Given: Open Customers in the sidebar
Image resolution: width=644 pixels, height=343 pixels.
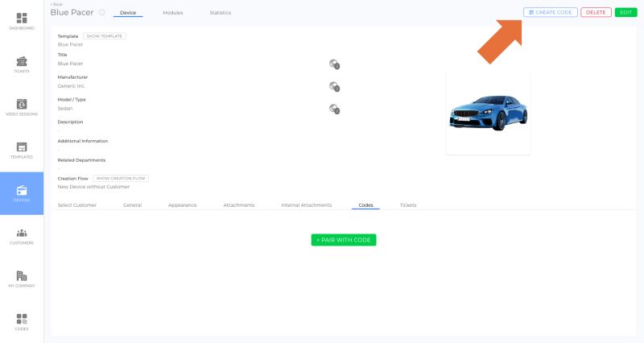Looking at the screenshot, I should click(22, 237).
